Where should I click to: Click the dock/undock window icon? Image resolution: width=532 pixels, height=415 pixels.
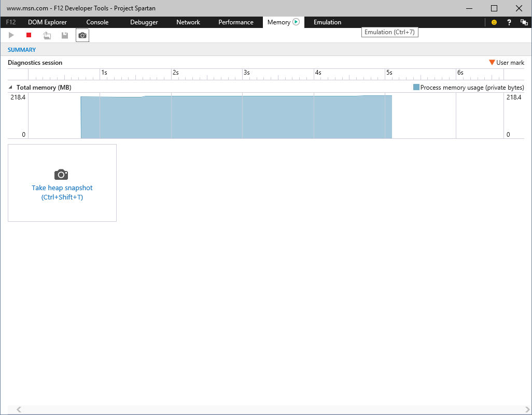524,22
